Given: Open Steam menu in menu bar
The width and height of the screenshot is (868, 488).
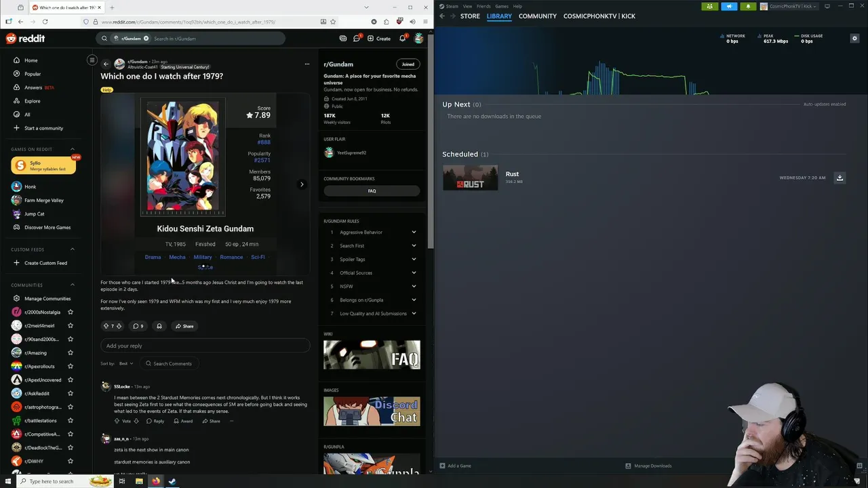Looking at the screenshot, I should click(452, 6).
